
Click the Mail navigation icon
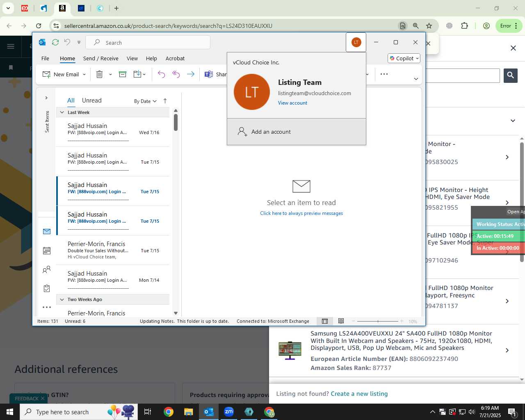point(47,232)
